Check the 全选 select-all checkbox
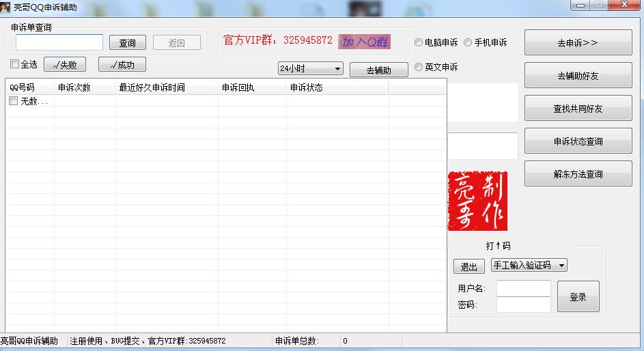This screenshot has width=644, height=351. coord(15,64)
